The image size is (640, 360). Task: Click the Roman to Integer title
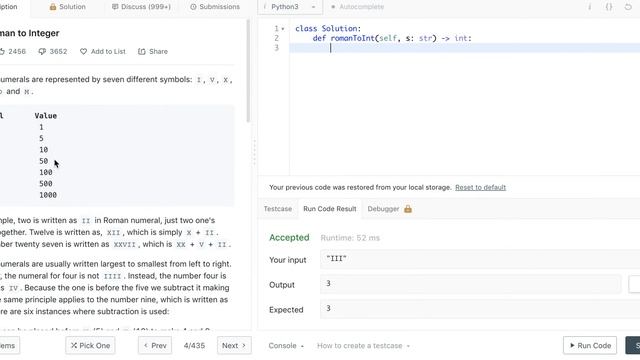[x=29, y=33]
